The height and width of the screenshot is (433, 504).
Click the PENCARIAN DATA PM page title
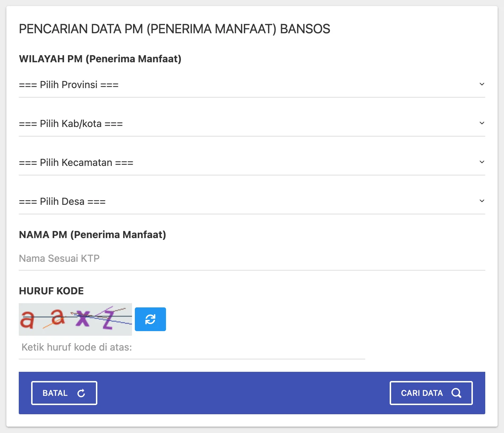(174, 29)
